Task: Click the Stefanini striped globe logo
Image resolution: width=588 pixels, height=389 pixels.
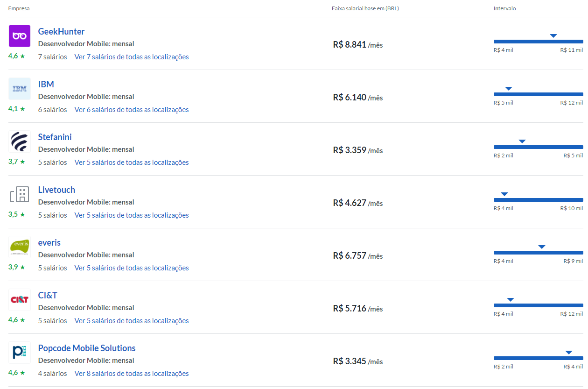Action: point(20,141)
